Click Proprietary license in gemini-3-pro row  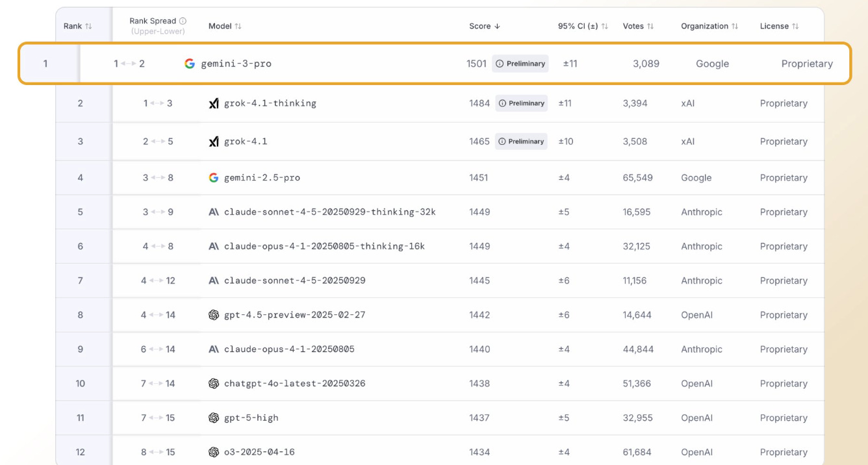(807, 64)
